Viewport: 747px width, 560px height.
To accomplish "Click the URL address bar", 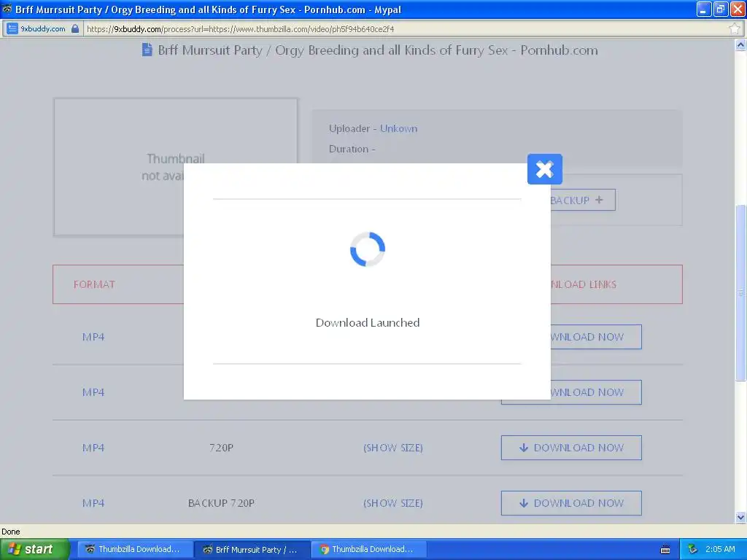I will click(405, 29).
